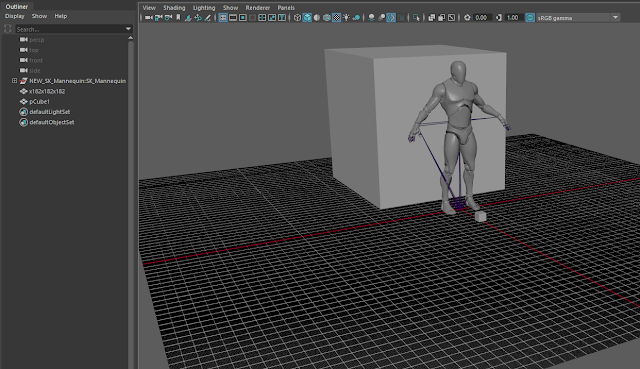
Task: Expand the NEW_SK_Mannequin node in Outliner
Action: tap(14, 81)
